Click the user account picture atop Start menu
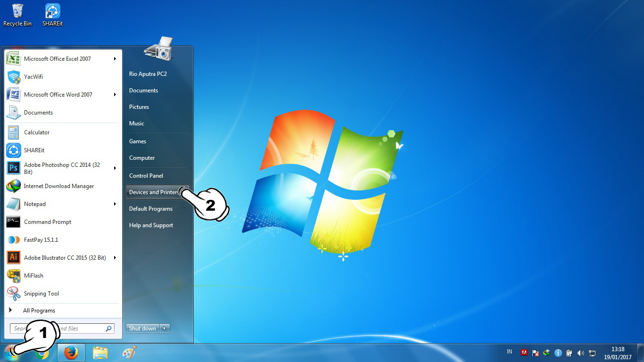This screenshot has width=644, height=362. pos(158,49)
